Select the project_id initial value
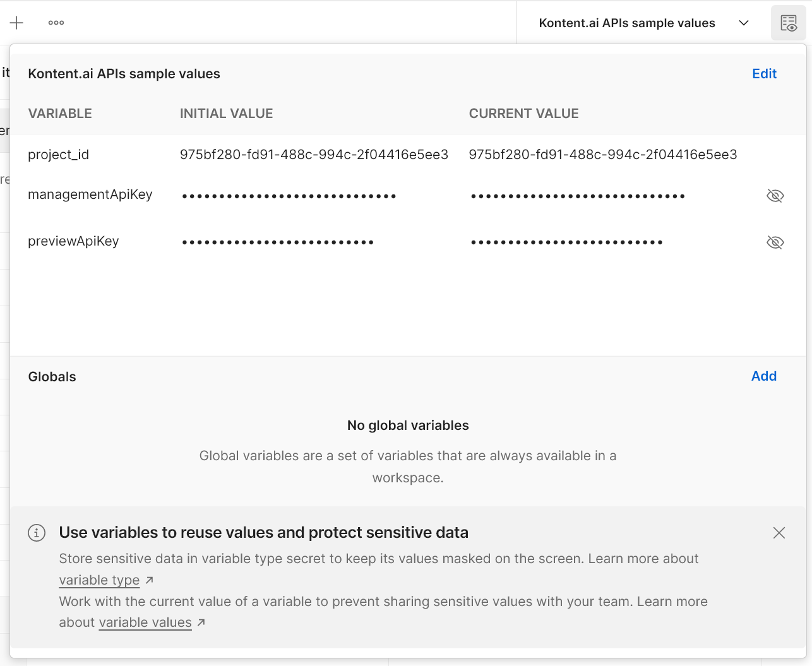This screenshot has width=812, height=666. click(314, 154)
